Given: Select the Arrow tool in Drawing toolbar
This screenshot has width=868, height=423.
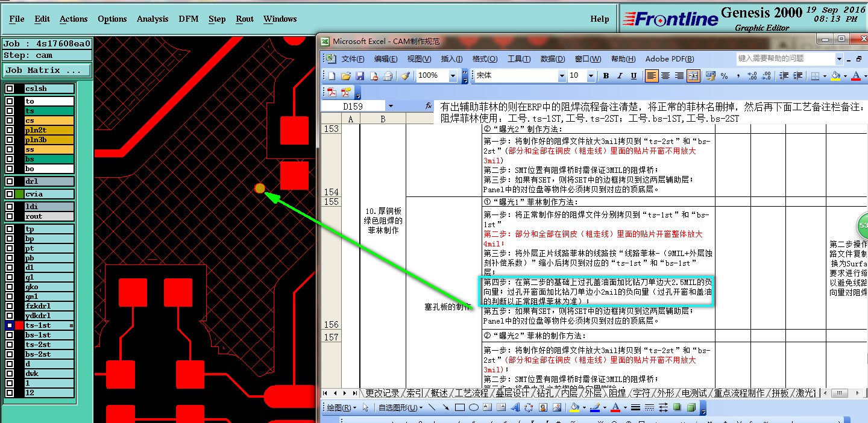Looking at the screenshot, I should click(445, 408).
